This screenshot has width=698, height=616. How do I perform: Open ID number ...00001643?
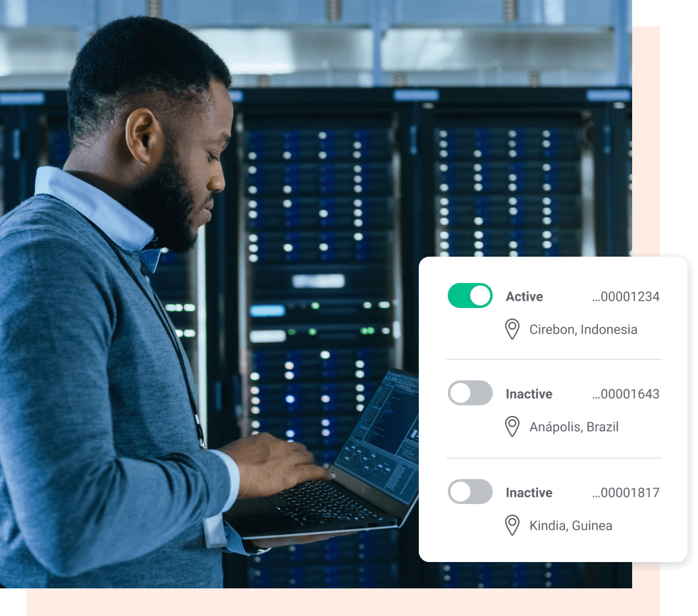(x=626, y=394)
